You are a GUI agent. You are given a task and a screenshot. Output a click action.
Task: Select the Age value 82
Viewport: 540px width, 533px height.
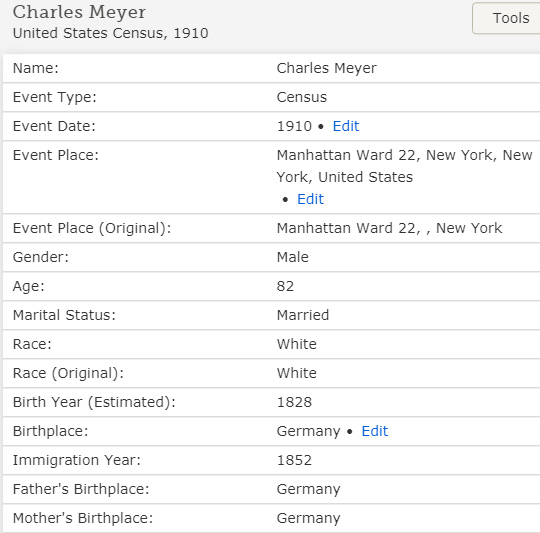285,286
